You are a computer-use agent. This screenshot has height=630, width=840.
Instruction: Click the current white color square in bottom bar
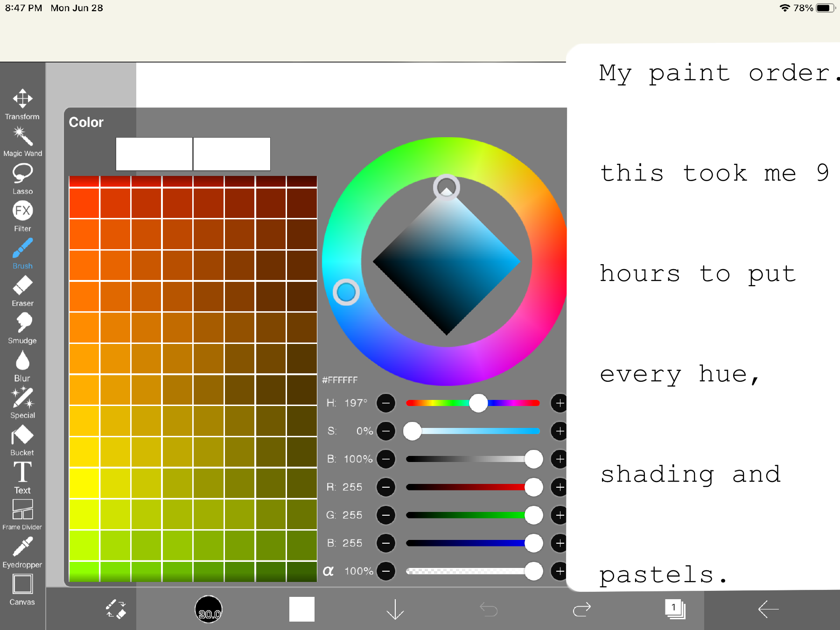tap(301, 609)
